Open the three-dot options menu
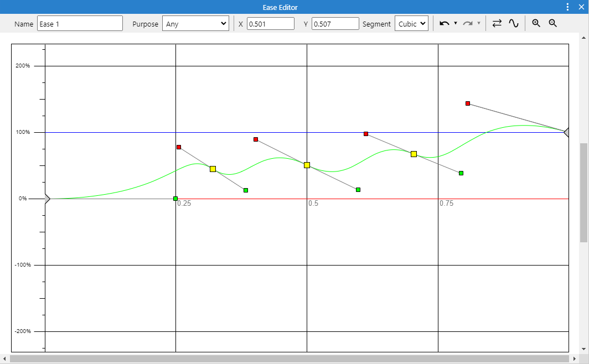The height and width of the screenshot is (364, 589). coord(566,7)
